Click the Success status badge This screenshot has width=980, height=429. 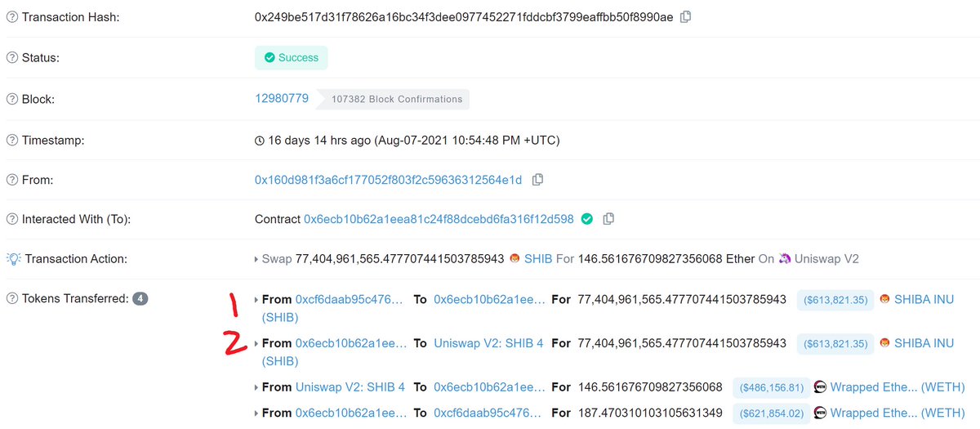(x=291, y=58)
